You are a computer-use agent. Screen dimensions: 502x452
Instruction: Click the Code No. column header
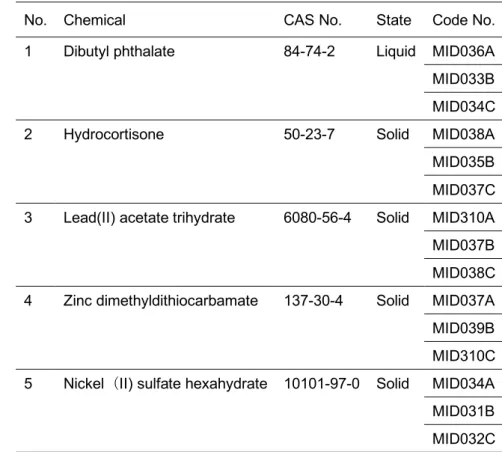(x=464, y=20)
